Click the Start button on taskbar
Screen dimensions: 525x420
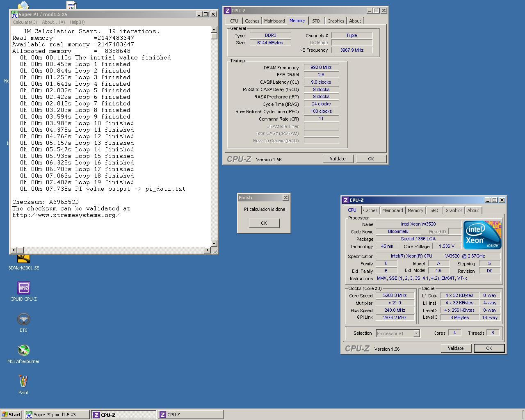tap(11, 415)
